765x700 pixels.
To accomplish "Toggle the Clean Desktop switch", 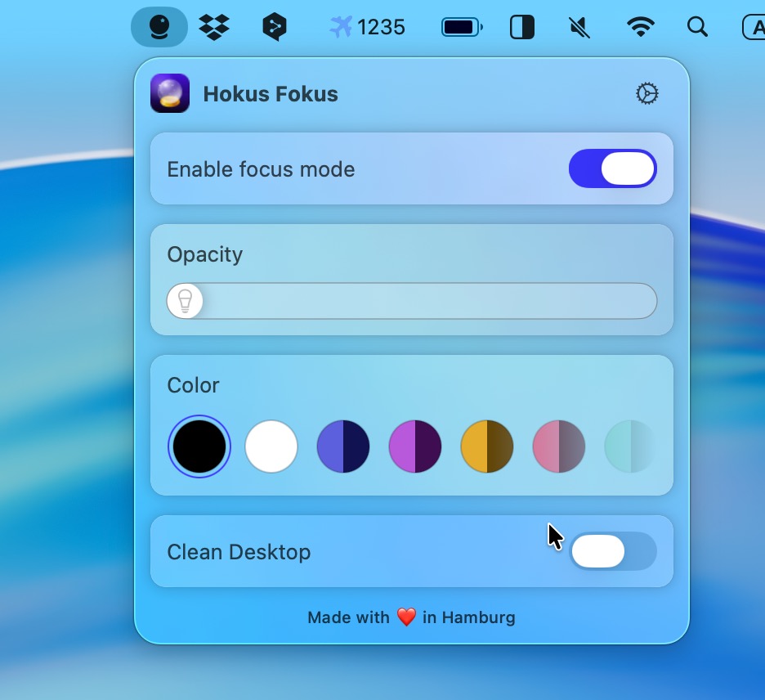I will 613,551.
